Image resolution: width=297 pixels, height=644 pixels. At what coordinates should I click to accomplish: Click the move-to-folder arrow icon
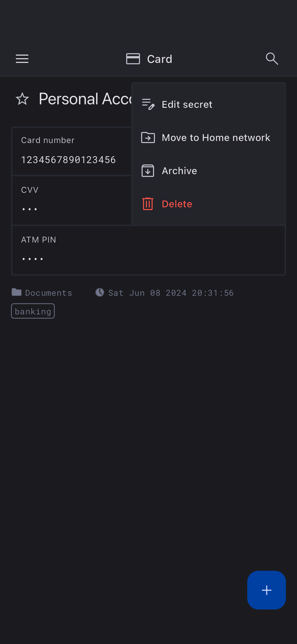pos(148,138)
